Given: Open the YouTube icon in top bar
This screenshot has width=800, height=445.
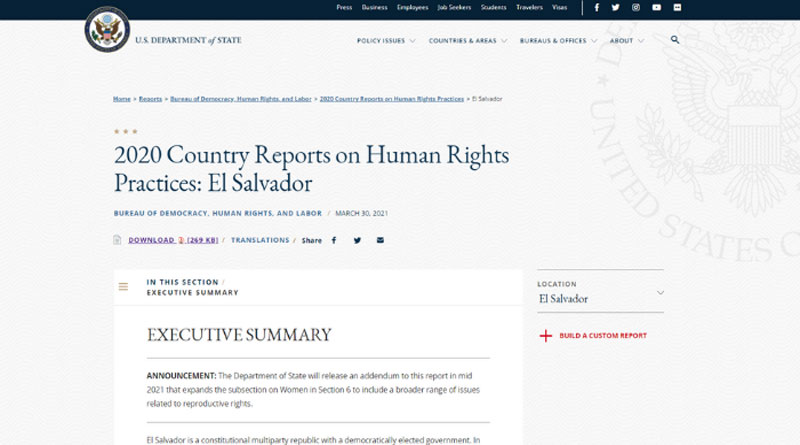Looking at the screenshot, I should pyautogui.click(x=657, y=8).
